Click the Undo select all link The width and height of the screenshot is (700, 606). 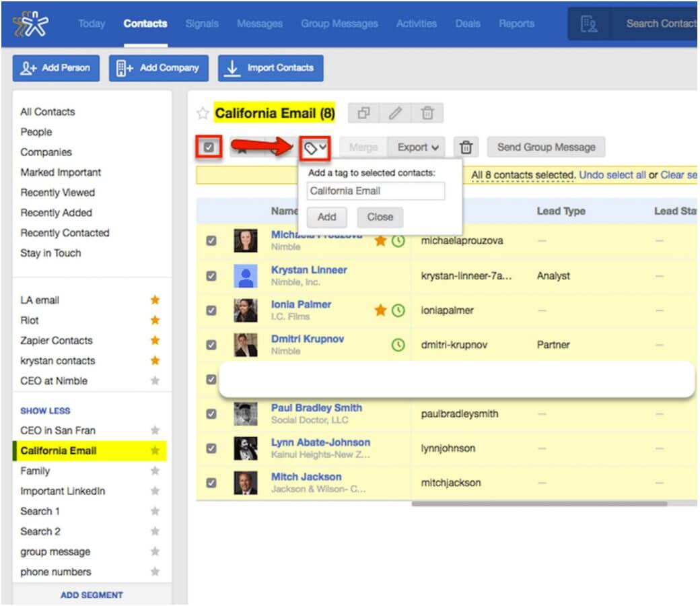pos(612,175)
